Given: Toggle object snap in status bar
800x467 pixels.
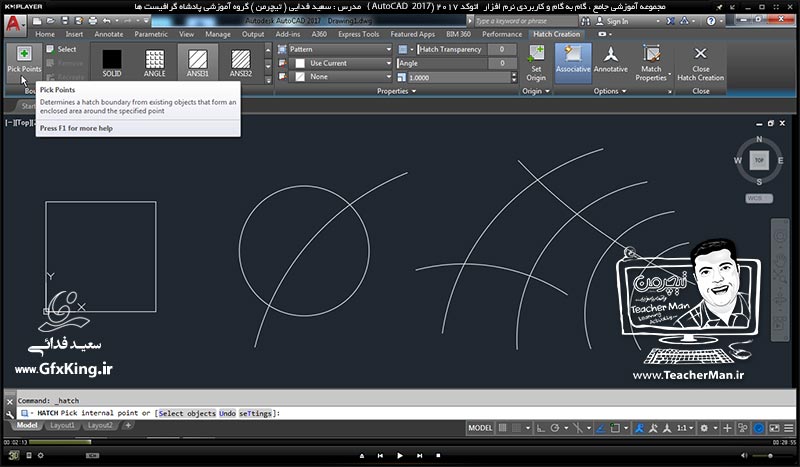Looking at the screenshot, I should pyautogui.click(x=615, y=428).
